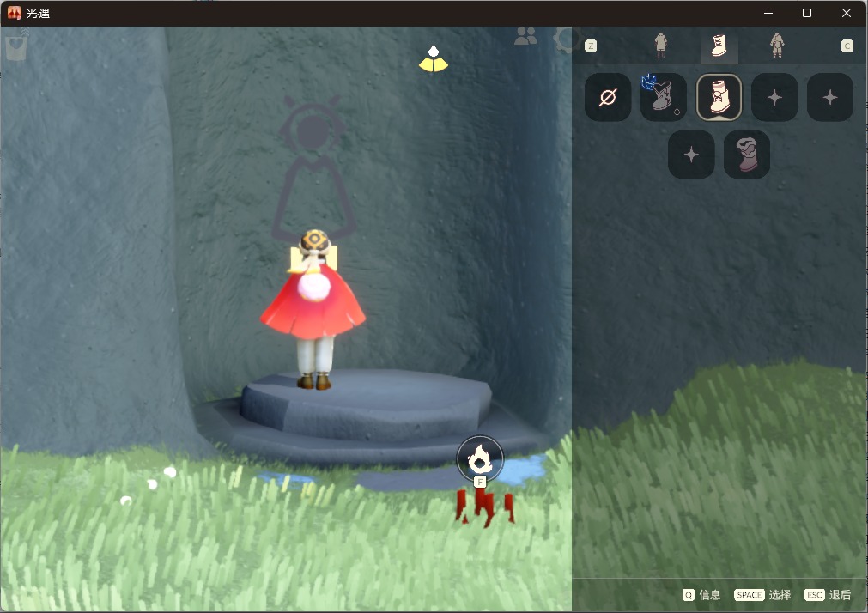Pick the pink furry boots item

point(747,155)
